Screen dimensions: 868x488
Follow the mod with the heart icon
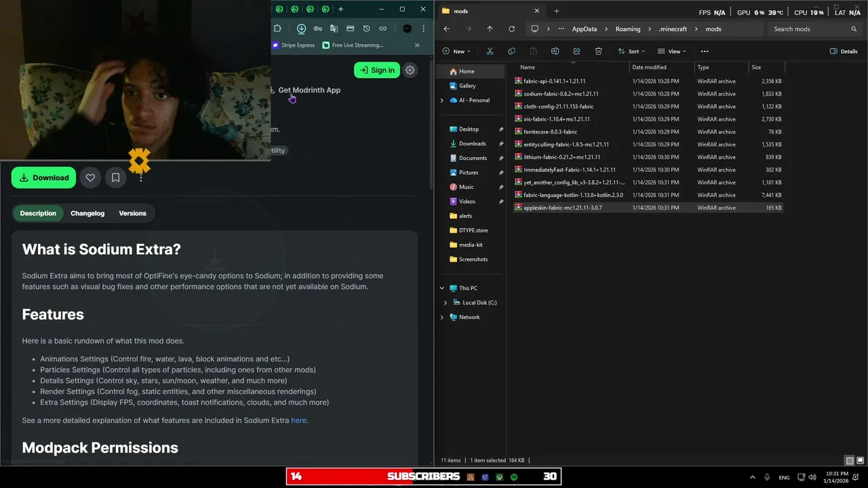[90, 178]
